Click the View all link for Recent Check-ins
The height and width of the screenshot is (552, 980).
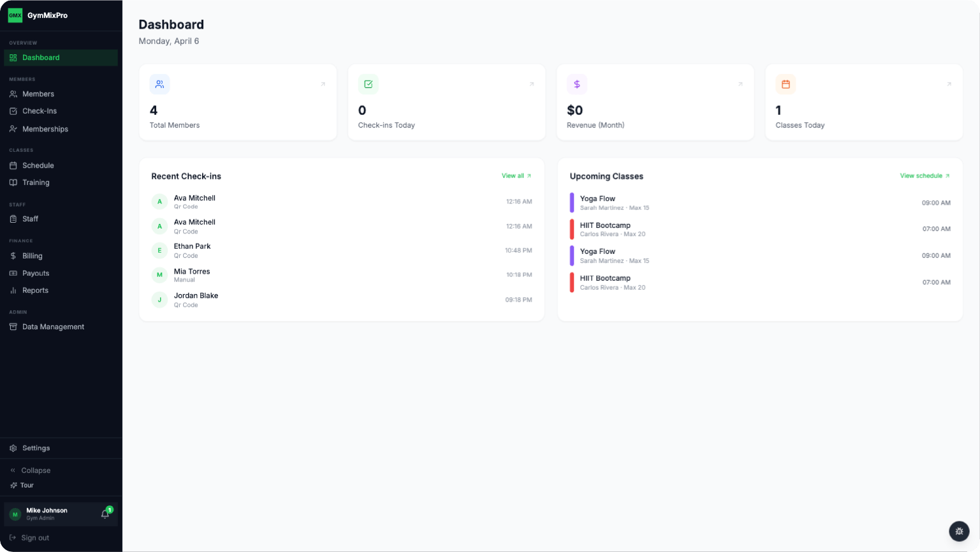(516, 175)
